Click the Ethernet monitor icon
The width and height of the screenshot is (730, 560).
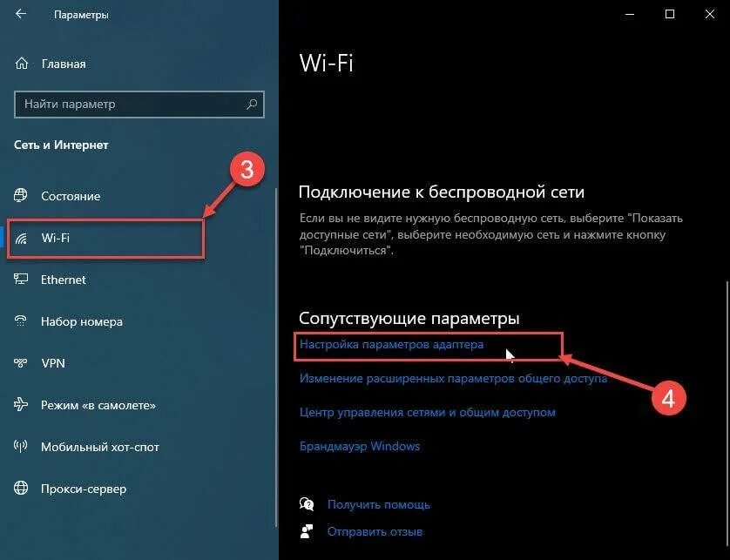point(21,280)
